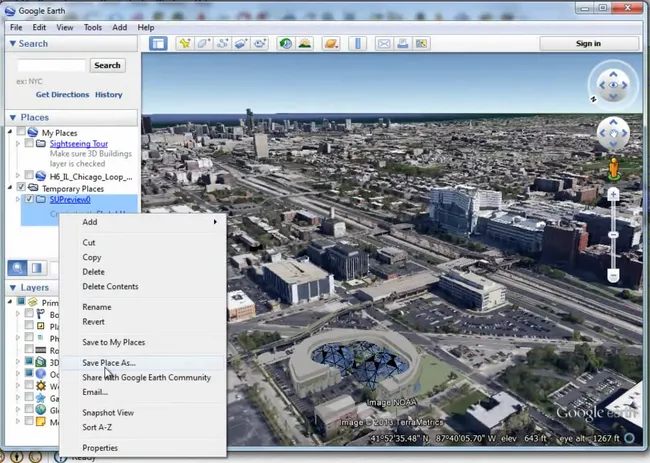Open the Tools menu

click(x=93, y=27)
